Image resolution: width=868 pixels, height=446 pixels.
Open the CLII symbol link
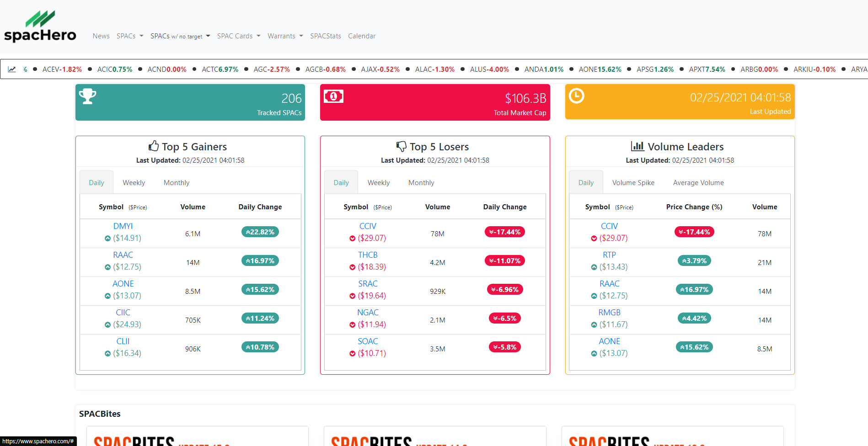[x=123, y=341]
